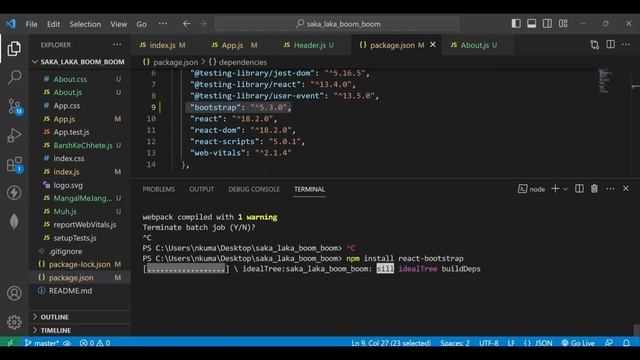The width and height of the screenshot is (640, 360).
Task: Open the launch profile dropdown beside plus
Action: (565, 189)
